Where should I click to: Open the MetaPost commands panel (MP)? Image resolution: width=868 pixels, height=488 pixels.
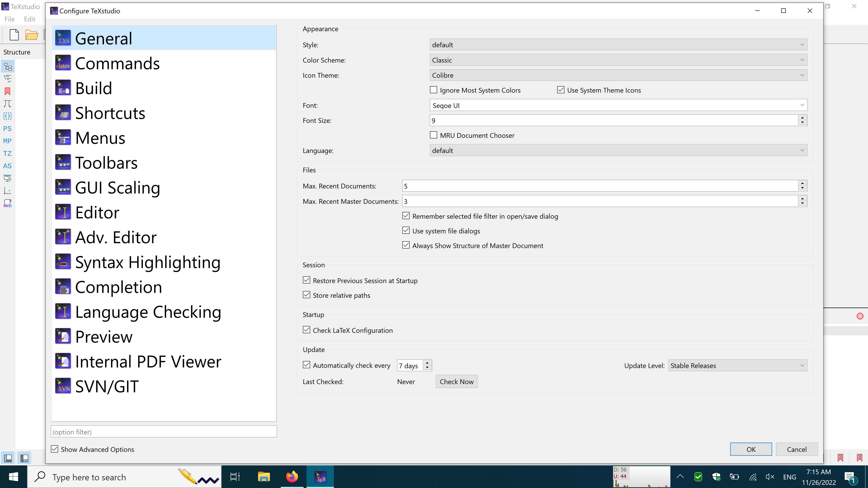coord(7,141)
